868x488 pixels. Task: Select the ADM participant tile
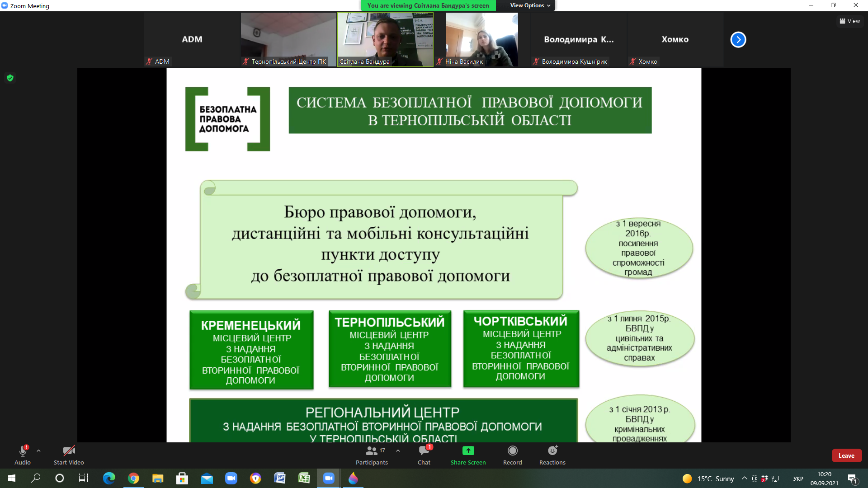coord(192,40)
